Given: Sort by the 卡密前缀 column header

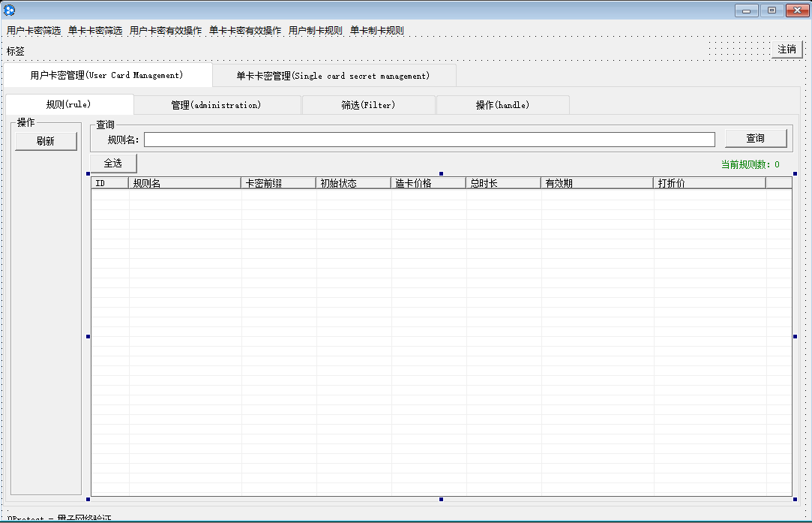Looking at the screenshot, I should (278, 183).
